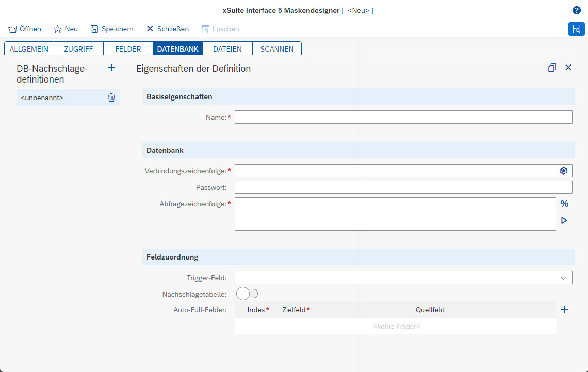Switch to the SCANNEN tab
The width and height of the screenshot is (588, 372).
[277, 48]
